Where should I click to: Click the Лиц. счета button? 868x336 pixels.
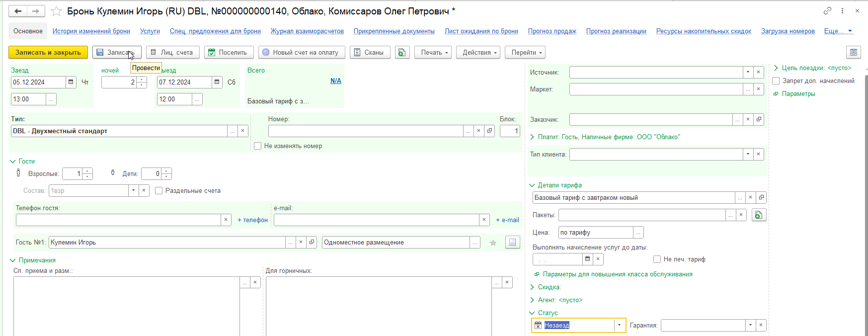(173, 52)
